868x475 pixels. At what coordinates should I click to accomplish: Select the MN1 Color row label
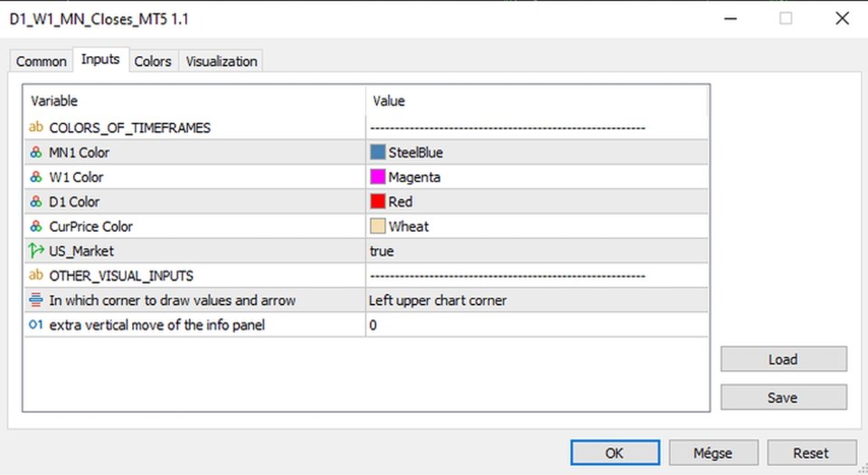[x=80, y=152]
